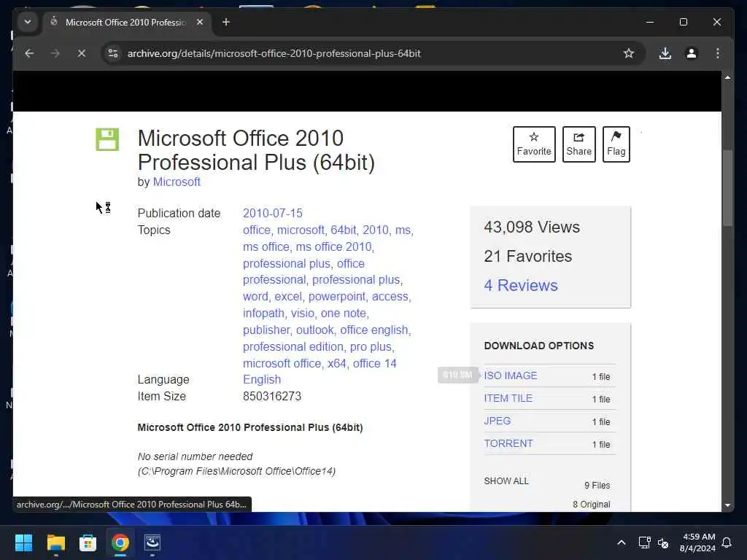Open the notification bell icon

pyautogui.click(x=727, y=542)
